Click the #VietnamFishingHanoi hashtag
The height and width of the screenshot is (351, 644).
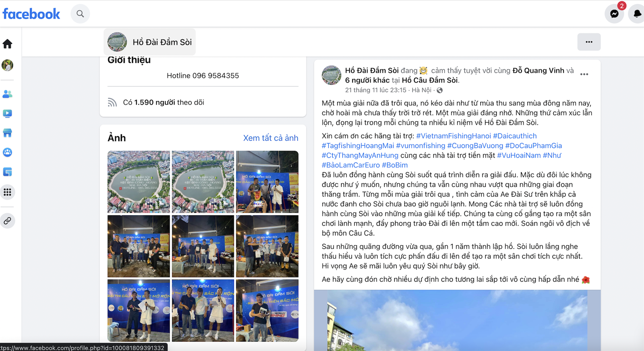(453, 136)
